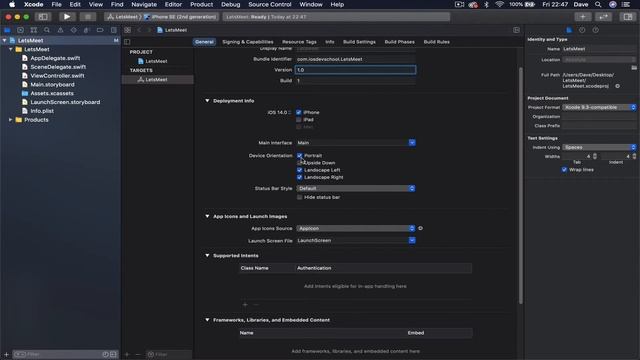
Task: Open the Debug navigator
Action: [x=87, y=30]
